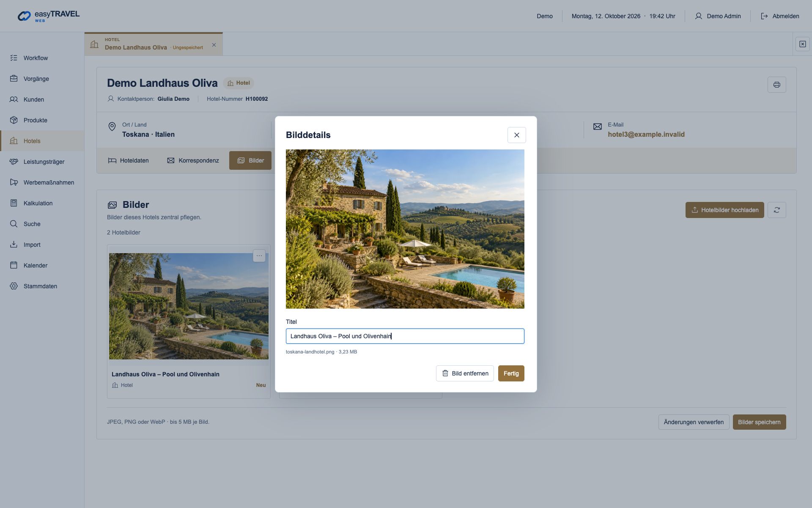Open the three-dots menu on image card
The image size is (812, 508).
click(259, 256)
